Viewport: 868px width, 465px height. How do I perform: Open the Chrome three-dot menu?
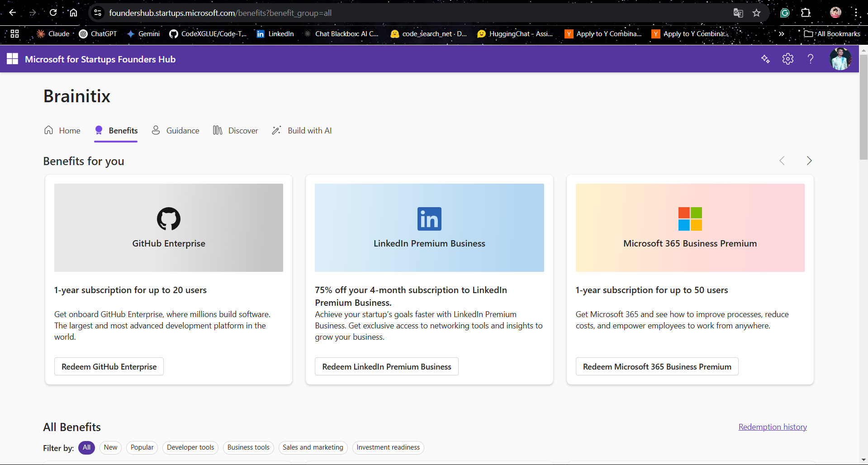click(856, 13)
